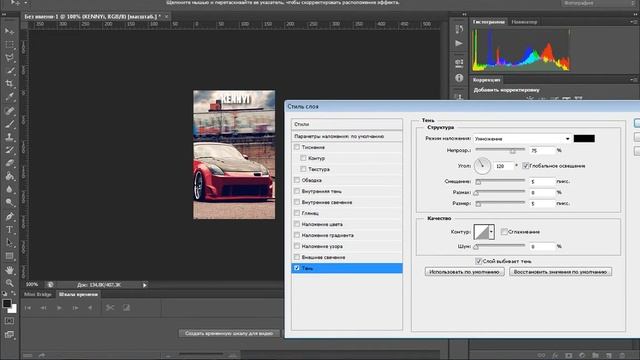Click the Непрозр. opacity slider
Viewport: 640px width, 360px height.
coord(500,150)
